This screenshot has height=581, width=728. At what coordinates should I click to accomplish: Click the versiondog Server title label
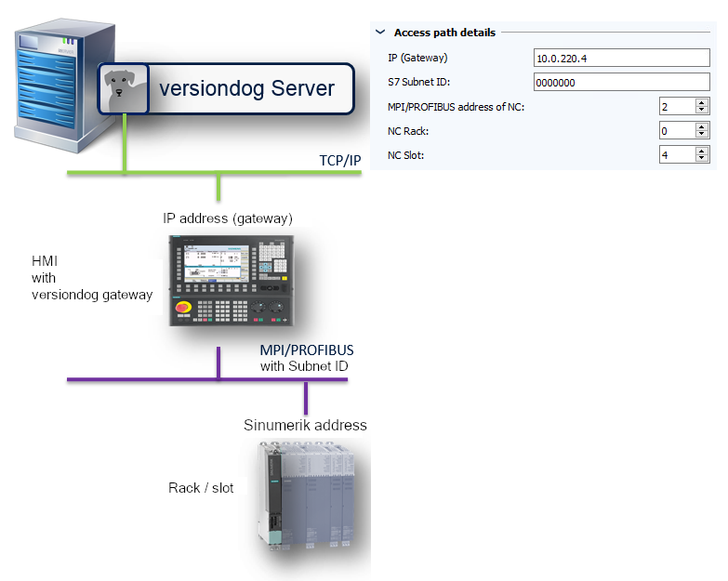click(x=246, y=88)
